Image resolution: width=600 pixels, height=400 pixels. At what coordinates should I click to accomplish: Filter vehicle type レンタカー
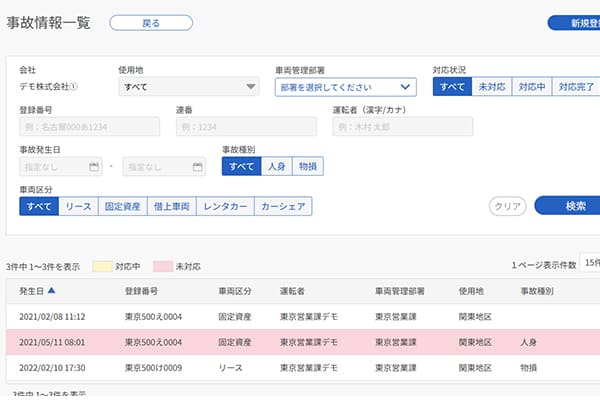coord(225,206)
